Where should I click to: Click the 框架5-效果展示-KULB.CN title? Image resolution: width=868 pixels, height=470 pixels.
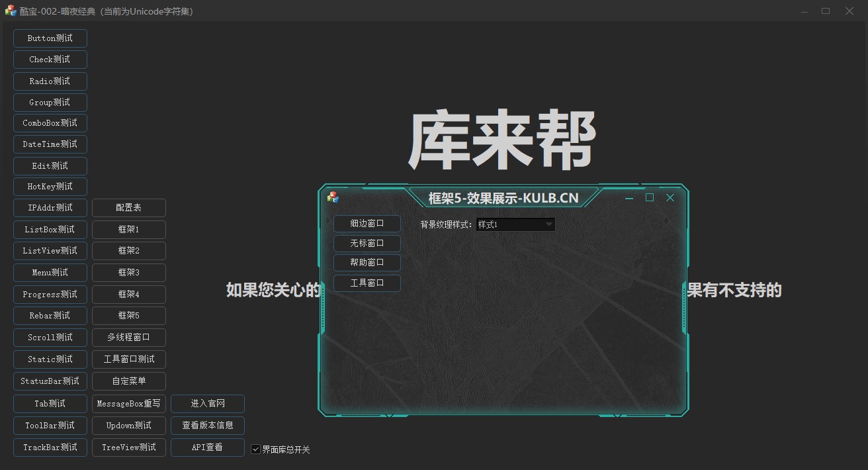(x=503, y=197)
